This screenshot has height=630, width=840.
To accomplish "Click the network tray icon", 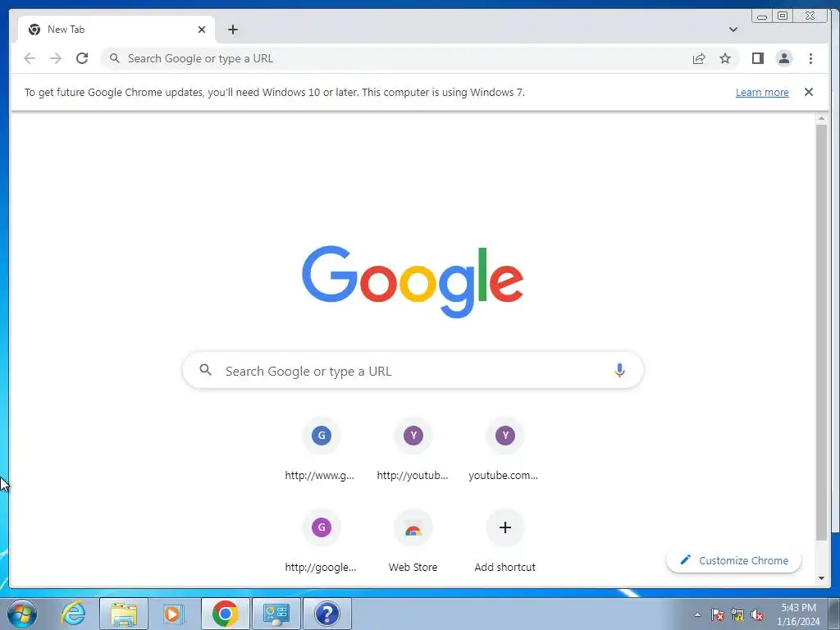I will pyautogui.click(x=737, y=614).
